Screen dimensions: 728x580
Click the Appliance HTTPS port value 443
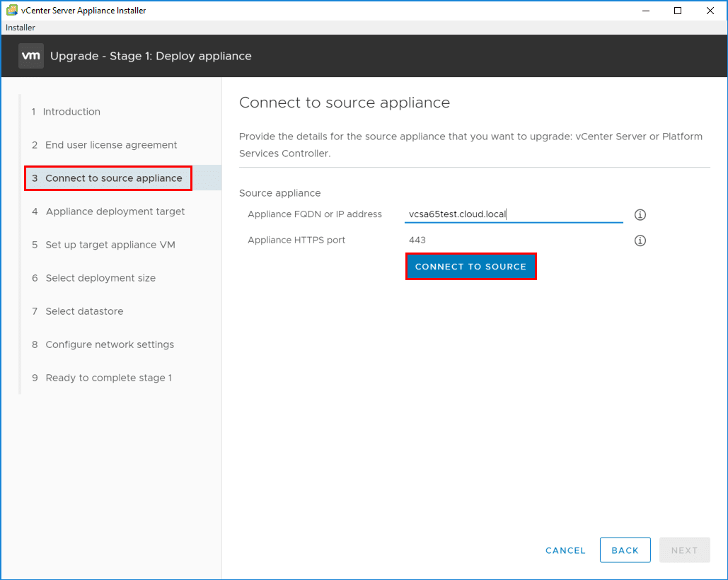tap(417, 240)
